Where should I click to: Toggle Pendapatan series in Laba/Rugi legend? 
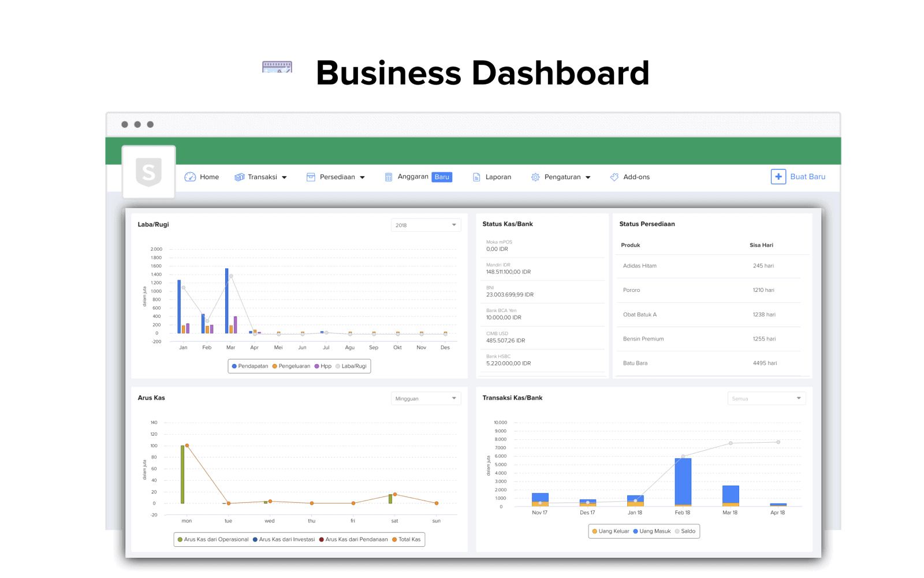pyautogui.click(x=250, y=366)
